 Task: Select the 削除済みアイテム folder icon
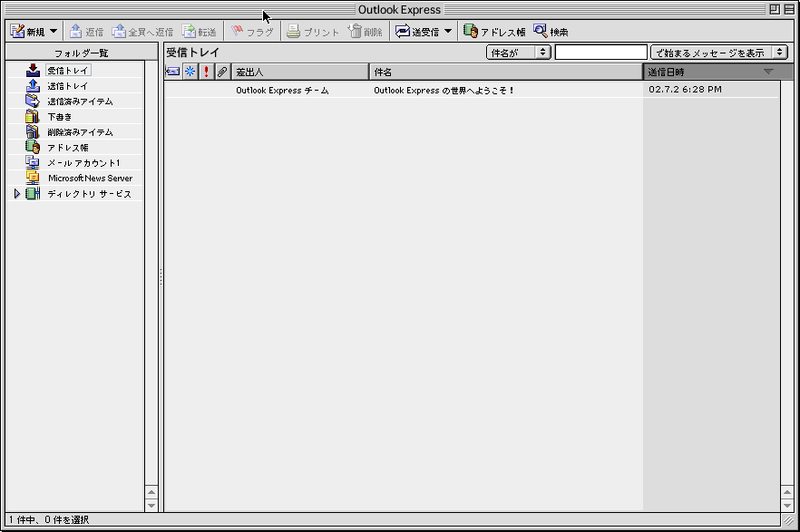click(x=32, y=132)
